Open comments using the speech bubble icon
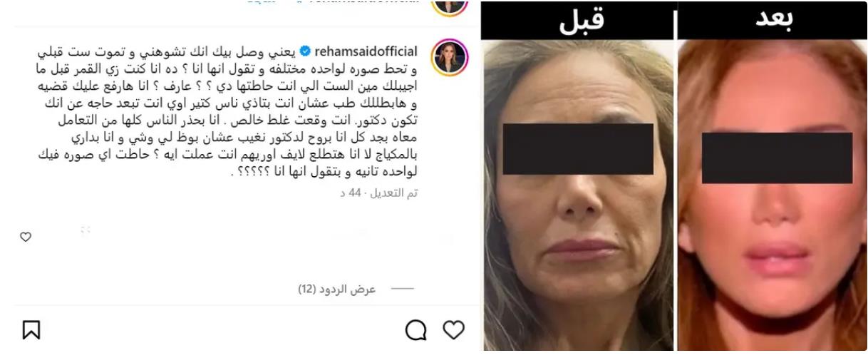Screen dimensions: 868x358 pos(415,329)
